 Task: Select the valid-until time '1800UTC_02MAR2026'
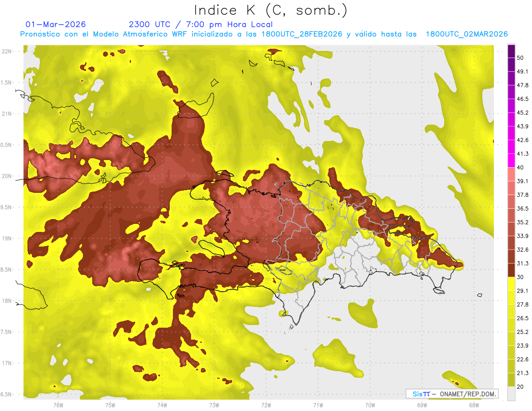tap(466, 34)
